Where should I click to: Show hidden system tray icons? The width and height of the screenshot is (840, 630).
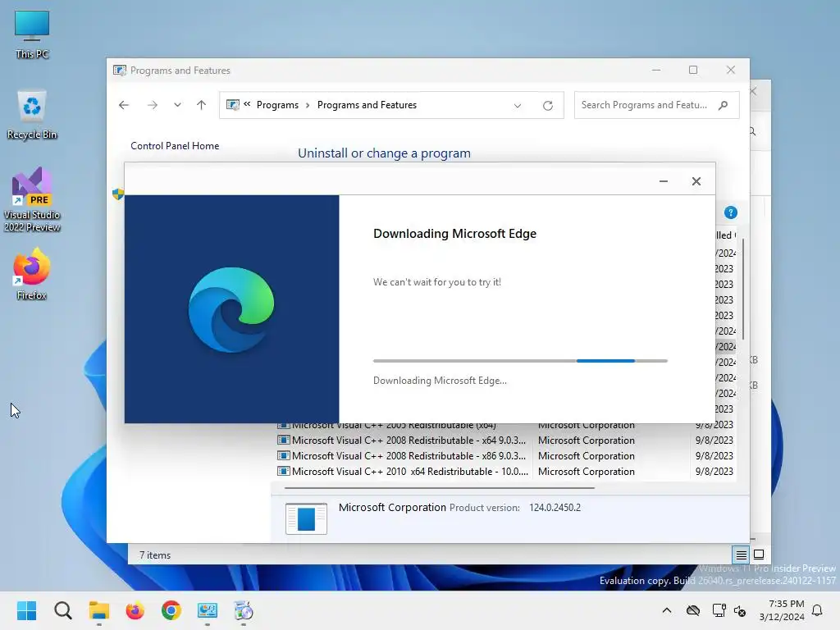[x=666, y=610]
